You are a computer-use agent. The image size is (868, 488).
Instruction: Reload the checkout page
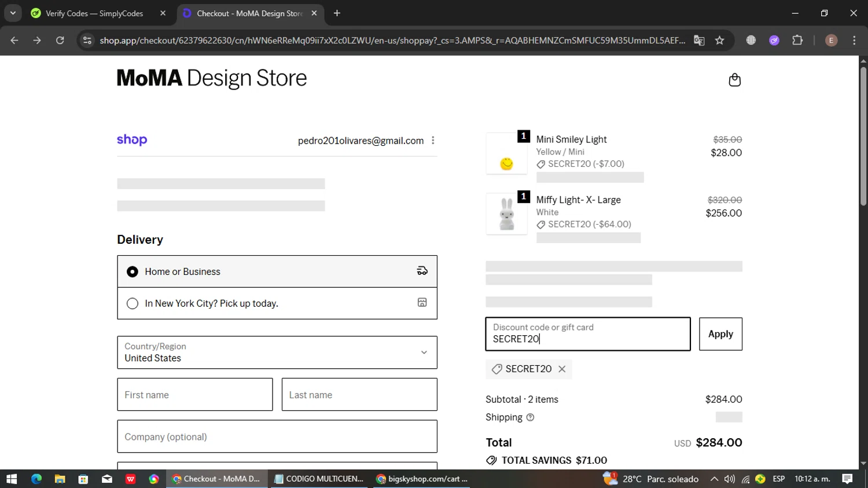[60, 41]
